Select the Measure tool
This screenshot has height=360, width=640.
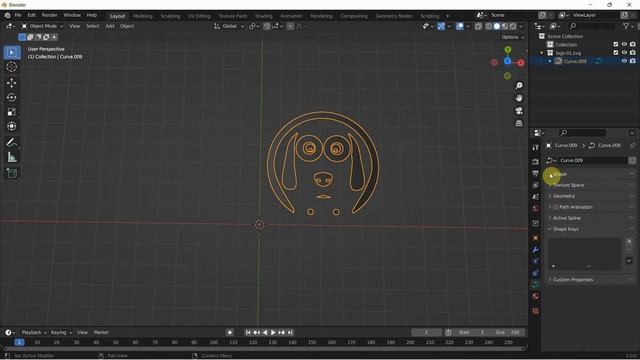pos(12,157)
